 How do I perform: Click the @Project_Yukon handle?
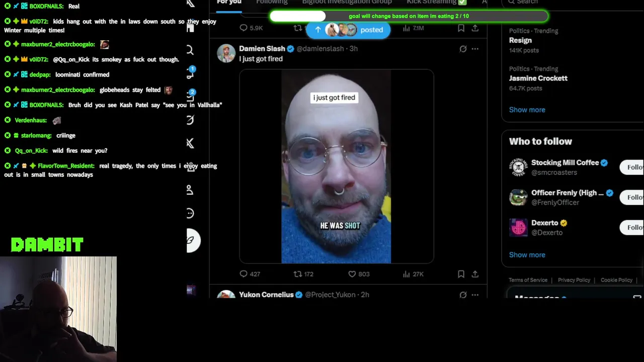(x=330, y=295)
